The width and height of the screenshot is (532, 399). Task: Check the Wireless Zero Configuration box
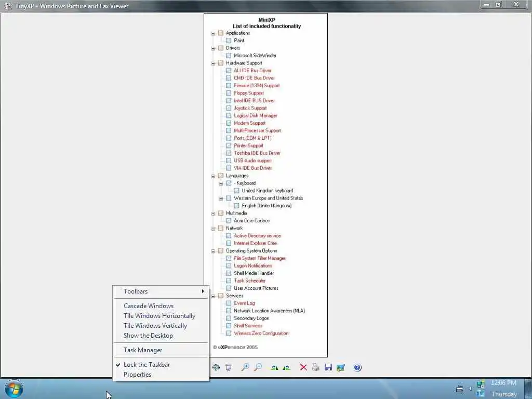[x=229, y=333]
